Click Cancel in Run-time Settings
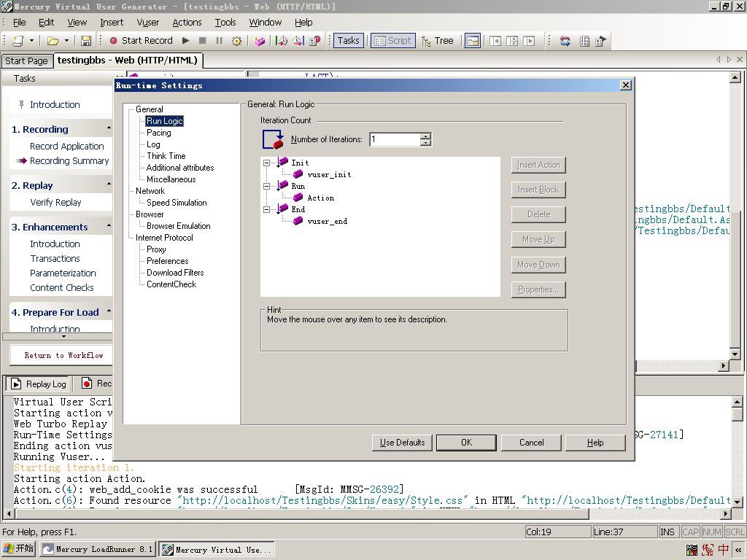This screenshot has height=560, width=747. (x=531, y=443)
